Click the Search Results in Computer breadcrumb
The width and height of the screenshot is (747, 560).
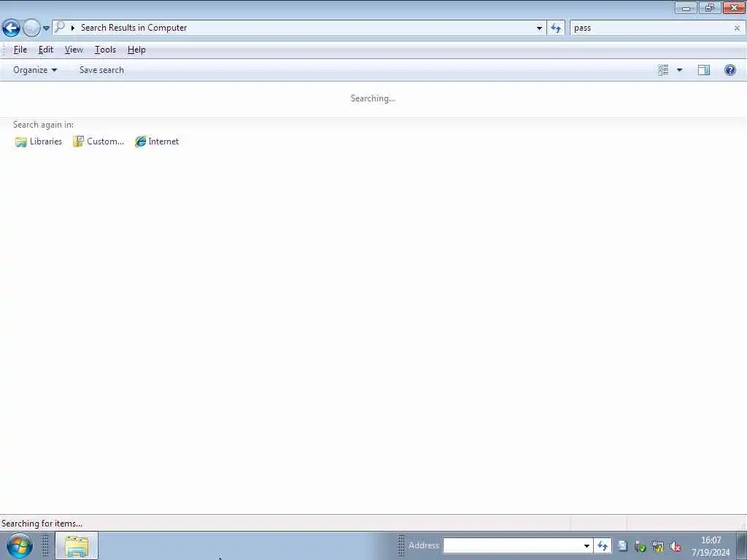[x=134, y=28]
